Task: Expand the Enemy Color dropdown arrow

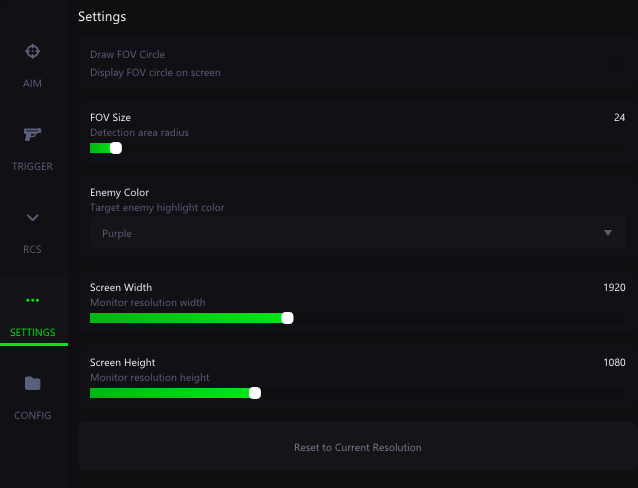Action: [608, 233]
